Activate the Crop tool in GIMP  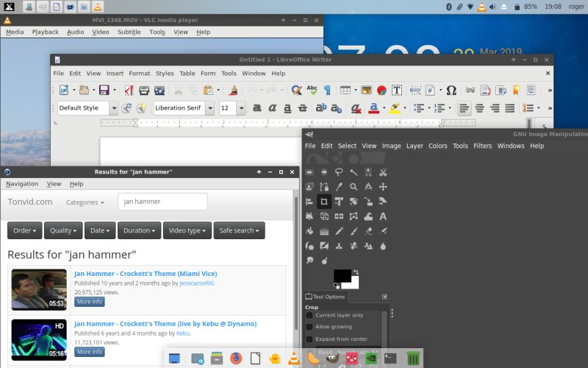[324, 201]
